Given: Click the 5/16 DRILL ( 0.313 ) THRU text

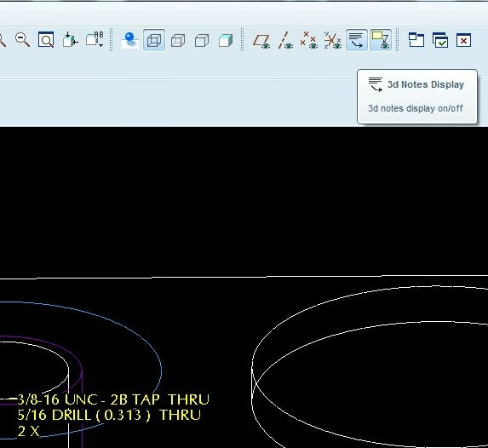Looking at the screenshot, I should point(109,415).
